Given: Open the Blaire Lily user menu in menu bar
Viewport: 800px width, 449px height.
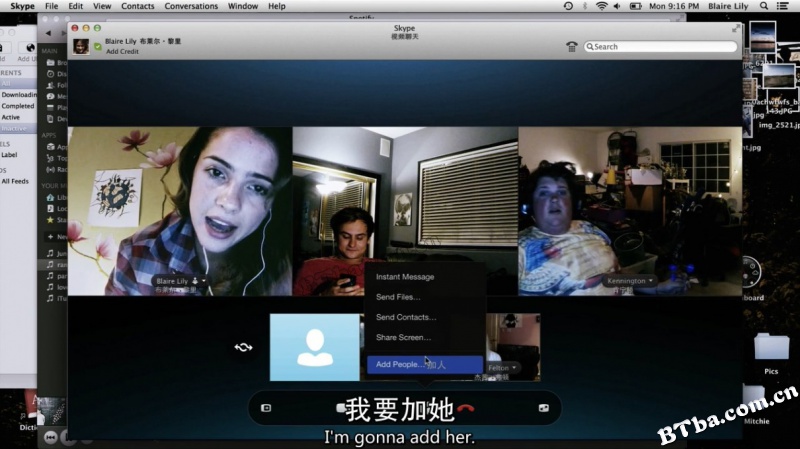Looking at the screenshot, I should pyautogui.click(x=728, y=6).
